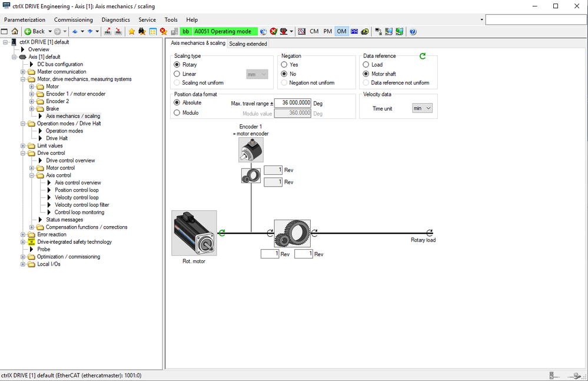Click the blue PR icon next to OM

pyautogui.click(x=354, y=31)
